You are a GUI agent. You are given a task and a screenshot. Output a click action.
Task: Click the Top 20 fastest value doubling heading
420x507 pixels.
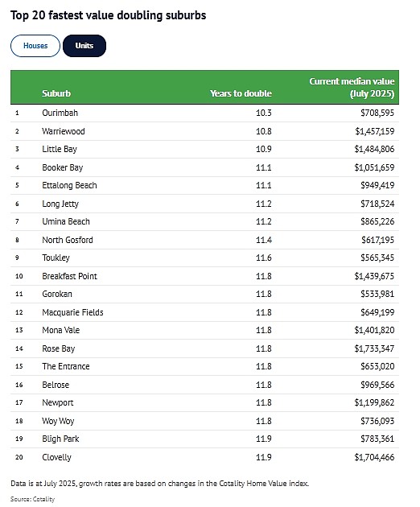tap(109, 15)
